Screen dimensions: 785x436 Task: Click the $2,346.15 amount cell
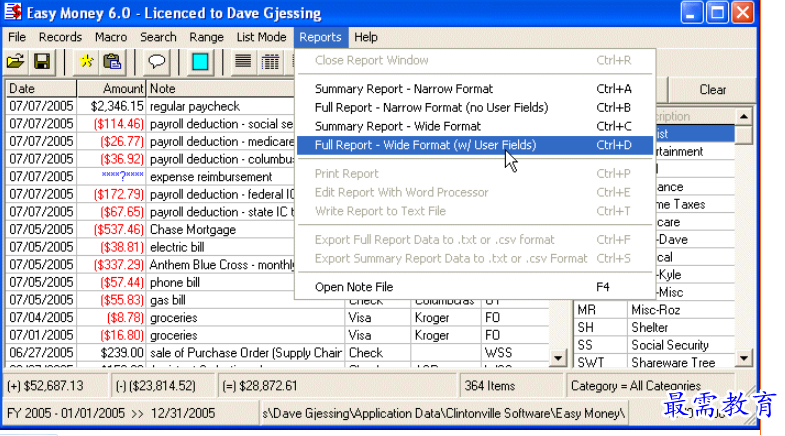(x=111, y=106)
